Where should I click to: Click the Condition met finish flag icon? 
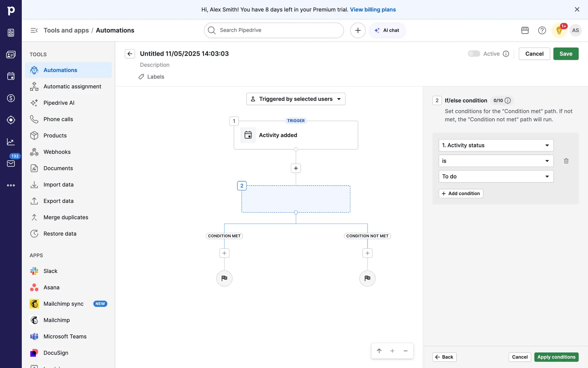(x=224, y=278)
